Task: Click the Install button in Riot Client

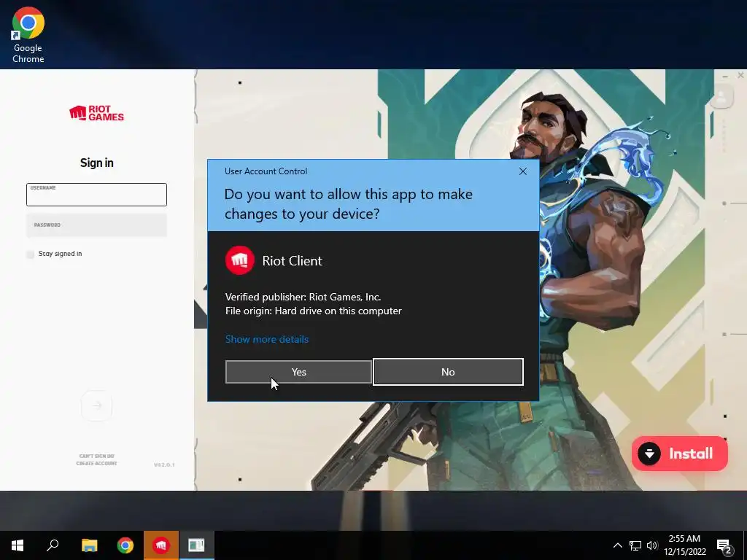Action: coord(679,454)
